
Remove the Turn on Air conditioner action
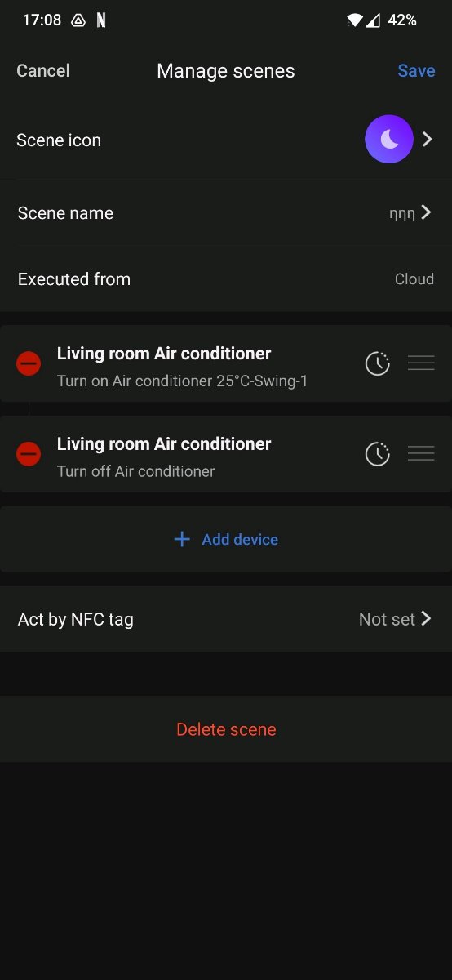(29, 363)
